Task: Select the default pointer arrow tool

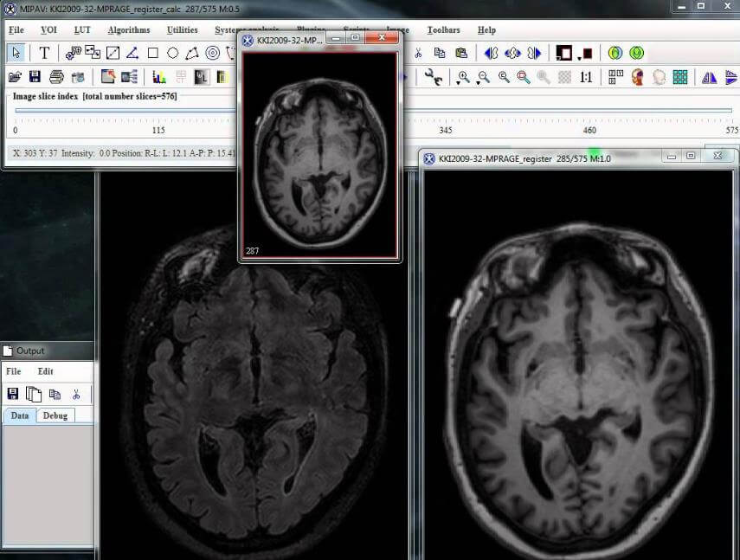Action: point(16,53)
